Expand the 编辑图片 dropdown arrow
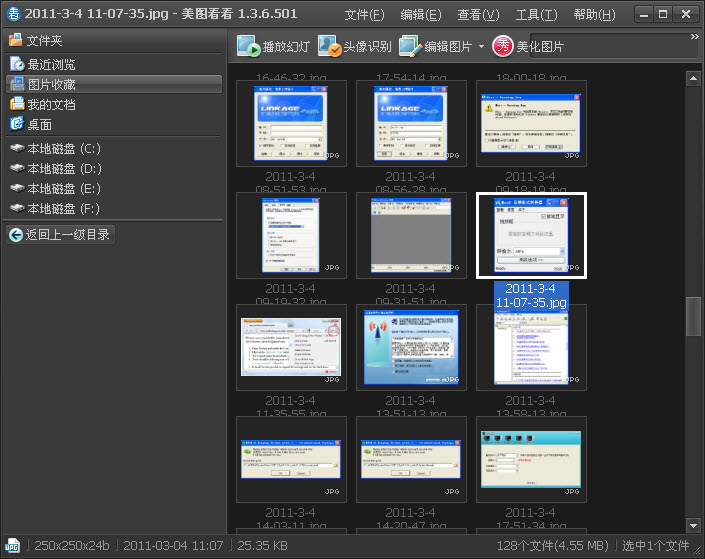This screenshot has width=705, height=559. (481, 48)
